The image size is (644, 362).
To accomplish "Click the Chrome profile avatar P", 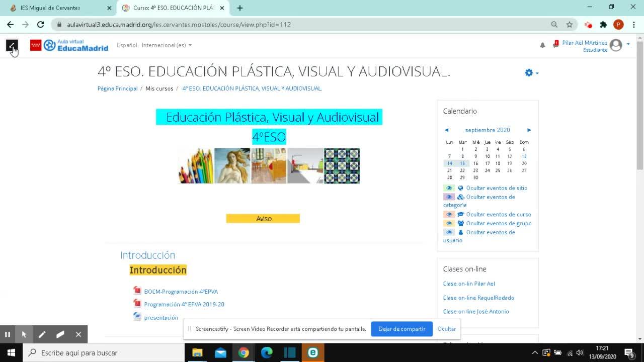I will click(618, 25).
